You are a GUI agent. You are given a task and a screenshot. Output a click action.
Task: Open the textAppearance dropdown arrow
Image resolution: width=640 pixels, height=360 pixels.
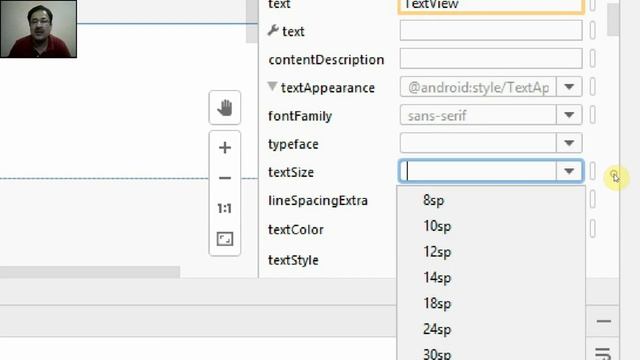[569, 87]
